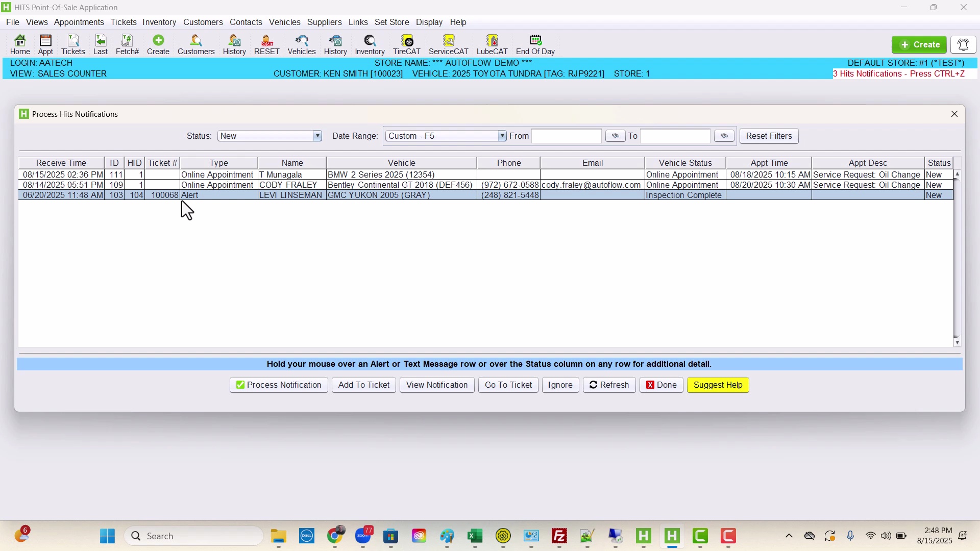Image resolution: width=980 pixels, height=551 pixels.
Task: Open the TireCAT toolbar icon
Action: click(x=406, y=44)
